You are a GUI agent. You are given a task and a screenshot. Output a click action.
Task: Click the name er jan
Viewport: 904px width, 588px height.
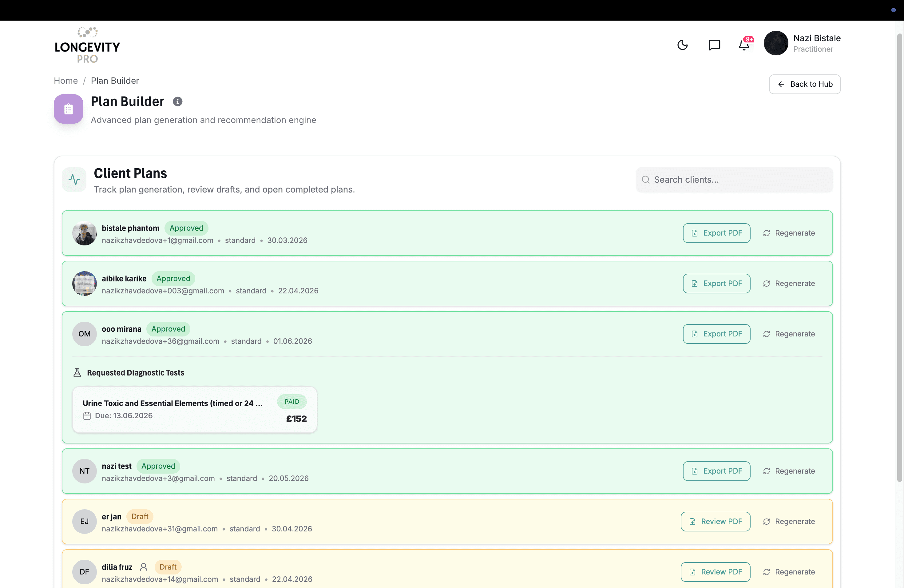(x=112, y=517)
